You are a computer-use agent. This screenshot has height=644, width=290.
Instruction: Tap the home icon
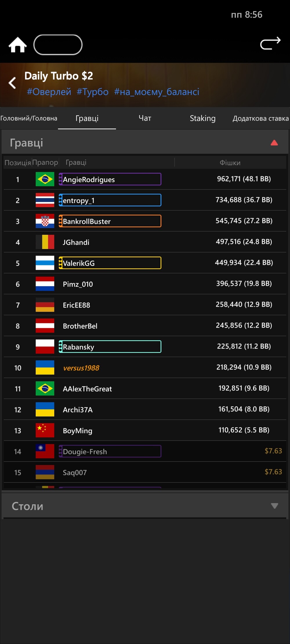[x=18, y=45]
